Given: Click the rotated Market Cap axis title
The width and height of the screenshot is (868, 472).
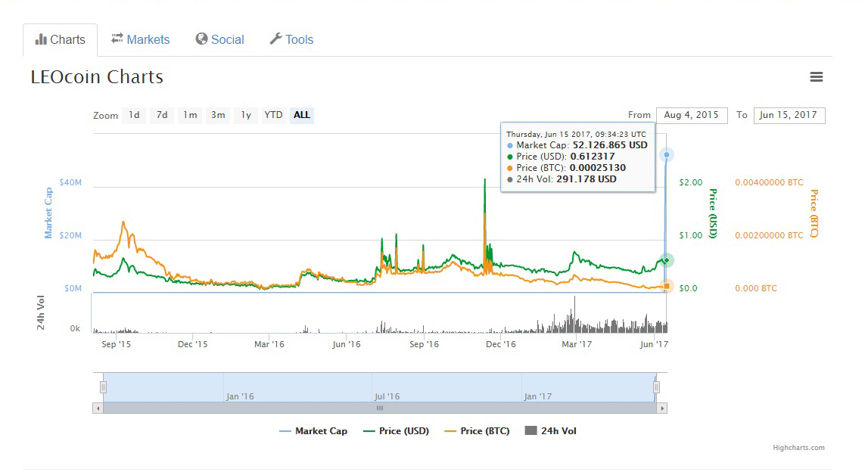Looking at the screenshot, I should point(48,213).
